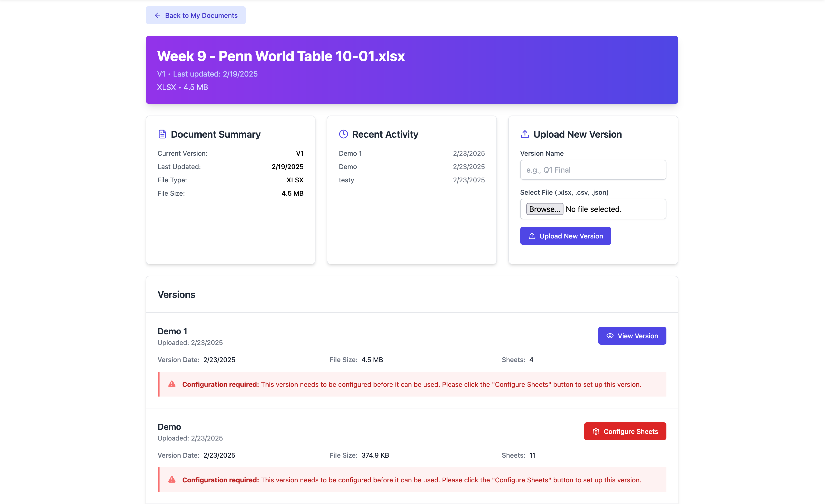Click the 4.5 MB file size in summary

tap(292, 193)
